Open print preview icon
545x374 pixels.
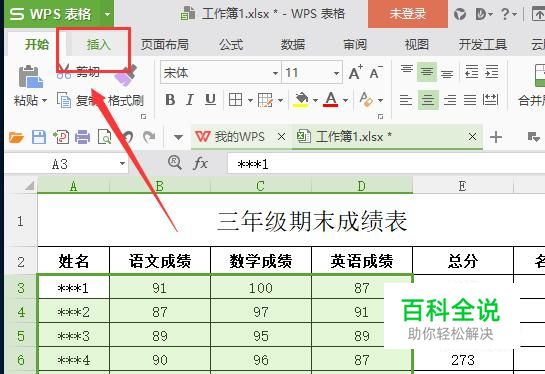[x=104, y=137]
